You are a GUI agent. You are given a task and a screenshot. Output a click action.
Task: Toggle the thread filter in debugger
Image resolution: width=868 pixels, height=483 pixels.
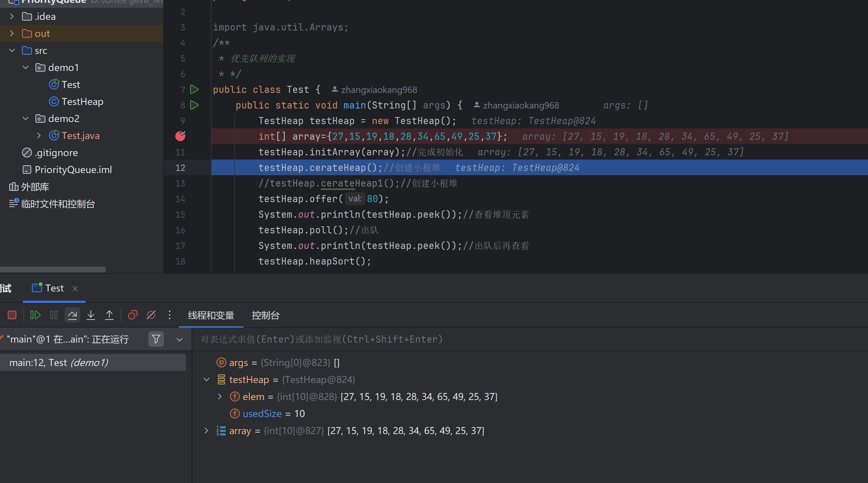click(156, 339)
